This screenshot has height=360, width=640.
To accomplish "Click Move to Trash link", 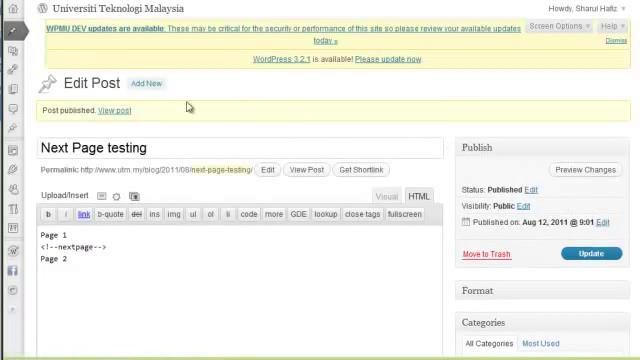I will tap(487, 254).
